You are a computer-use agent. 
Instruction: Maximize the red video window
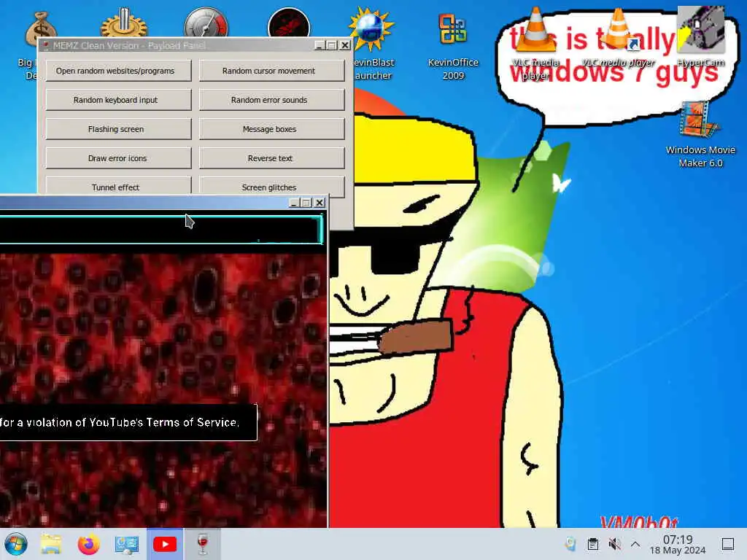pos(307,203)
